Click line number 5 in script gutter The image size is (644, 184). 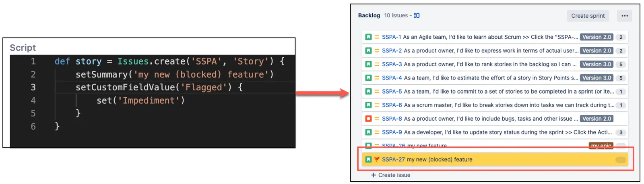click(33, 113)
